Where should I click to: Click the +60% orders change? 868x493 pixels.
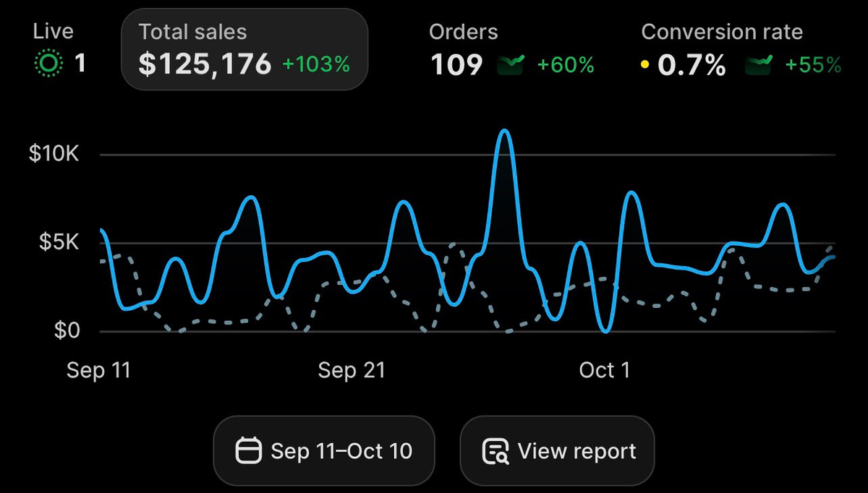pyautogui.click(x=566, y=64)
